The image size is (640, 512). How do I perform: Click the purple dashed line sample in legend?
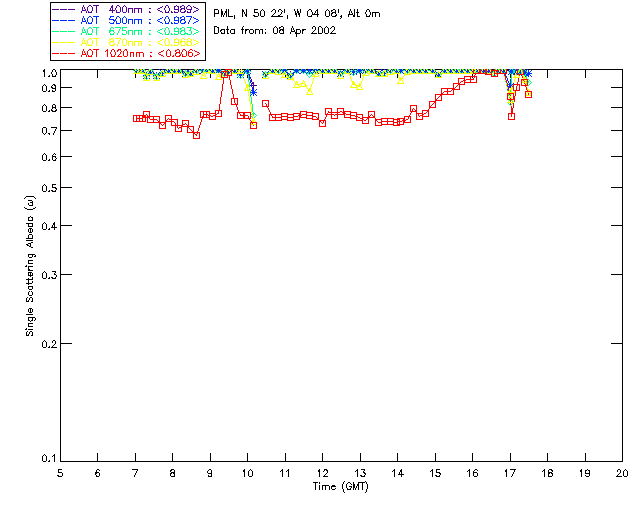64,9
